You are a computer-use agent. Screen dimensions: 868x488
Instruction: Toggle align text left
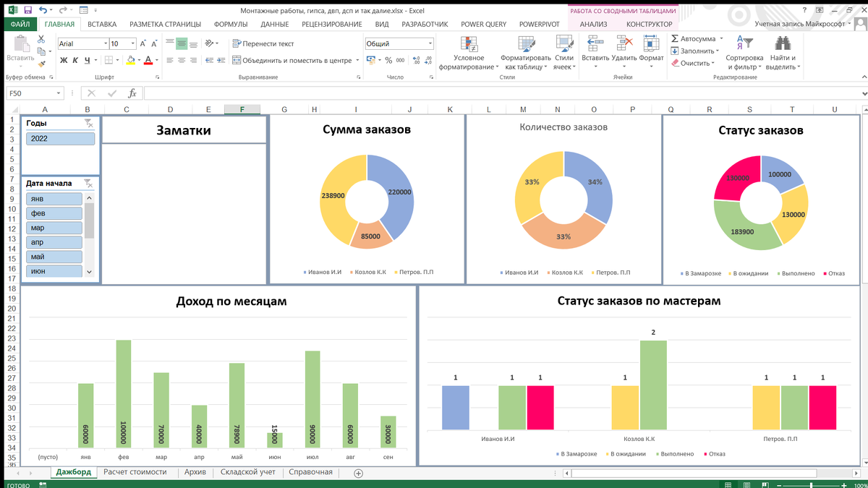click(x=170, y=61)
